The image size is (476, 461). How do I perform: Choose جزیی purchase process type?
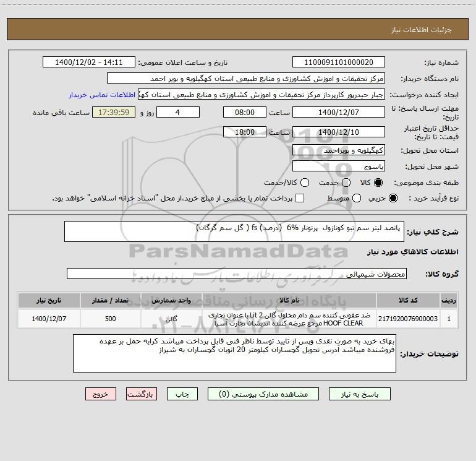[393, 198]
